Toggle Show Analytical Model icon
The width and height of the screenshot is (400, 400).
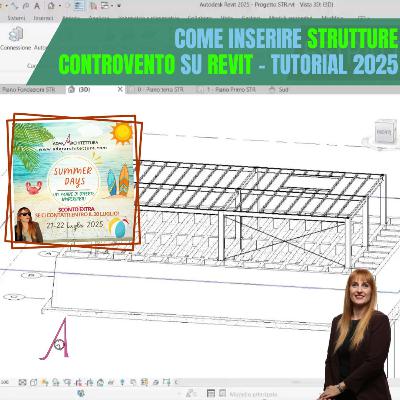[x=143, y=382]
